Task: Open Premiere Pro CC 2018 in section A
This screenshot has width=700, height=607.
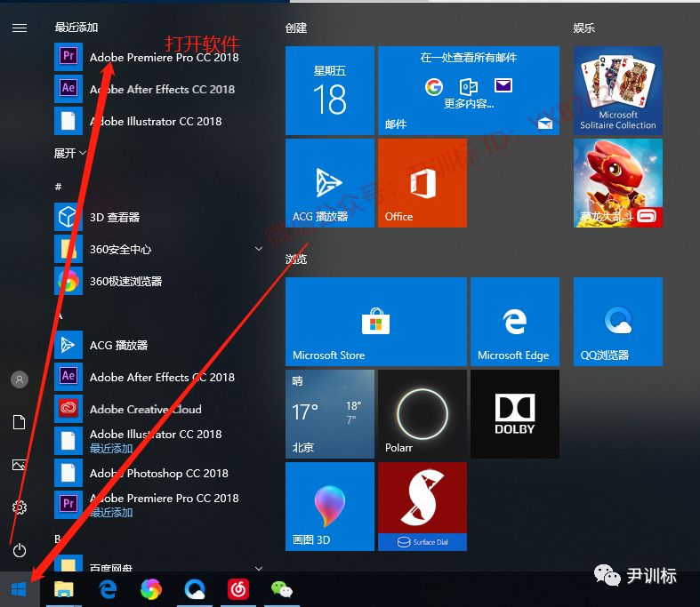Action: (x=158, y=505)
